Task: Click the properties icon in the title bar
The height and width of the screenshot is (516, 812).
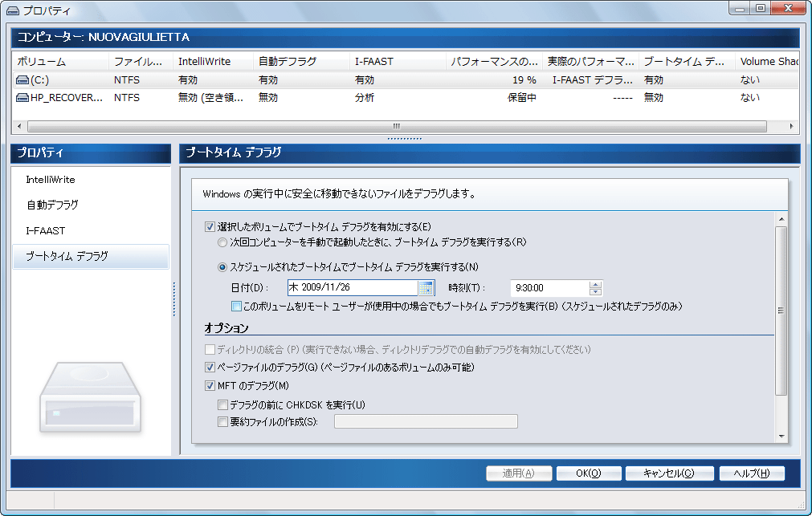Action: coord(12,11)
